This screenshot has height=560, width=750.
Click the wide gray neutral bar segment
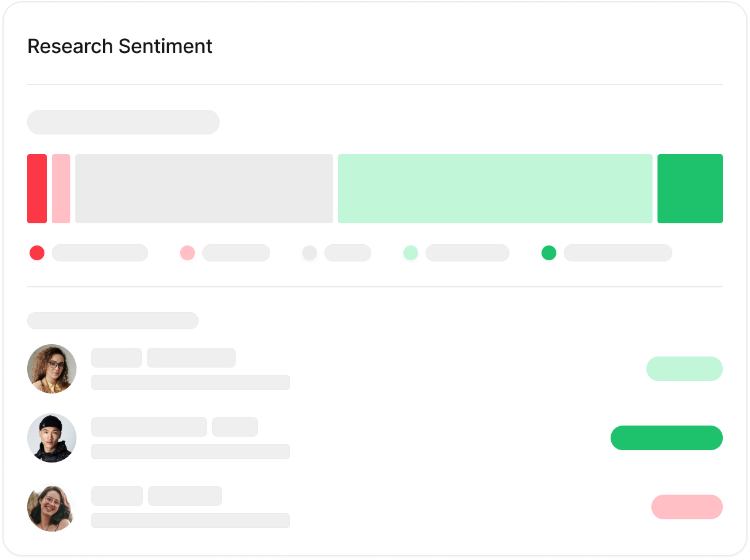(x=204, y=188)
